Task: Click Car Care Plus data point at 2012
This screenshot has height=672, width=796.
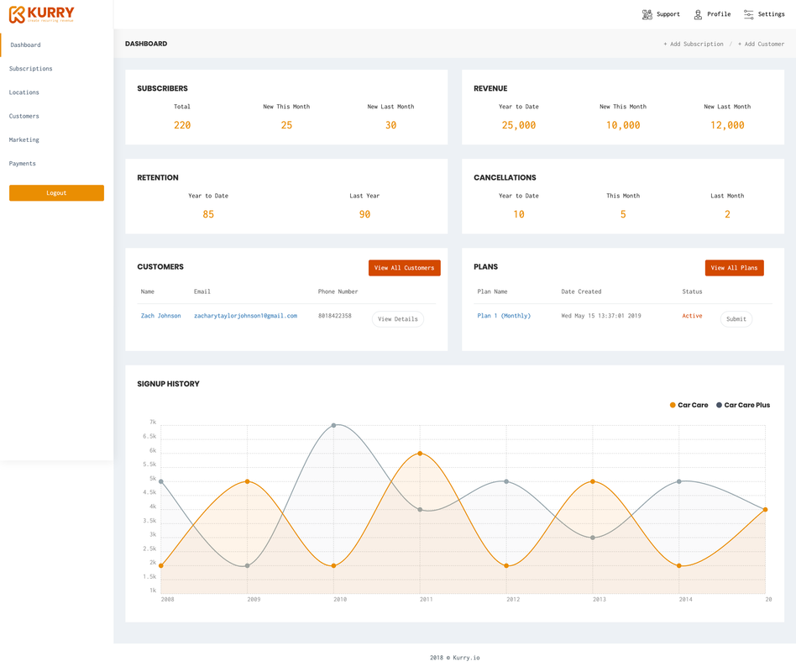Action: pyautogui.click(x=506, y=481)
